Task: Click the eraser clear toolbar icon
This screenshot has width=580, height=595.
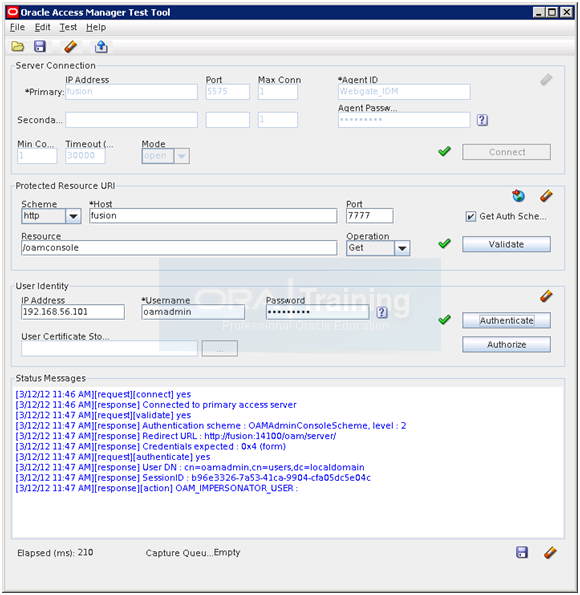Action: (x=71, y=47)
